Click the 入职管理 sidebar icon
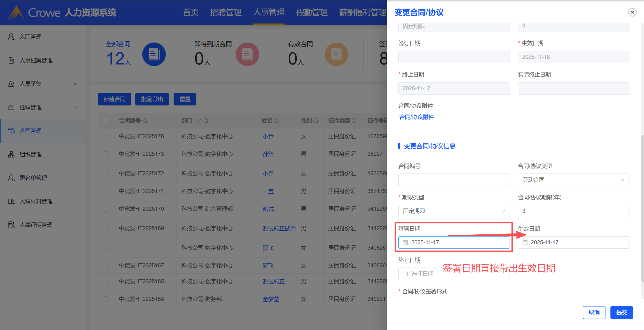 coord(11,37)
